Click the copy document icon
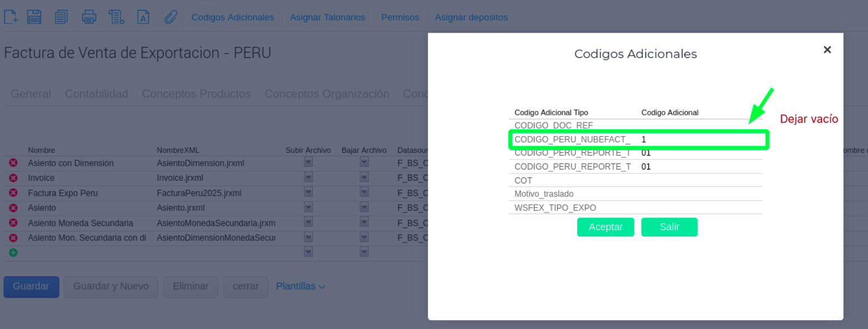Viewport: 868px width, 329px height. pyautogui.click(x=61, y=17)
